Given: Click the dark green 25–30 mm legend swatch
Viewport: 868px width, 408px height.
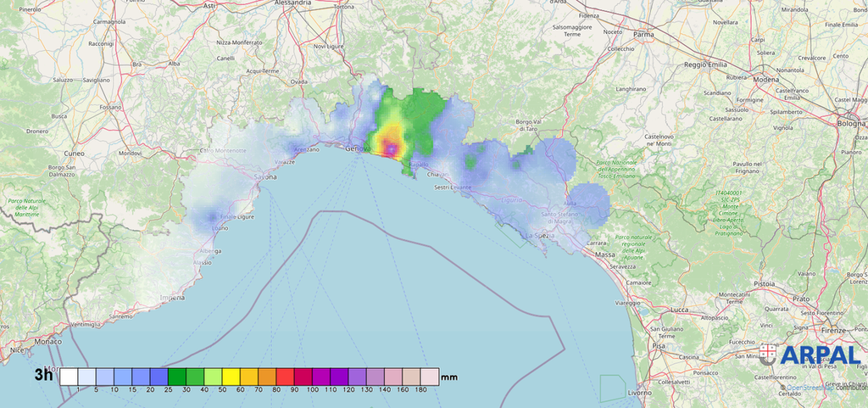Looking at the screenshot, I should pos(177,376).
